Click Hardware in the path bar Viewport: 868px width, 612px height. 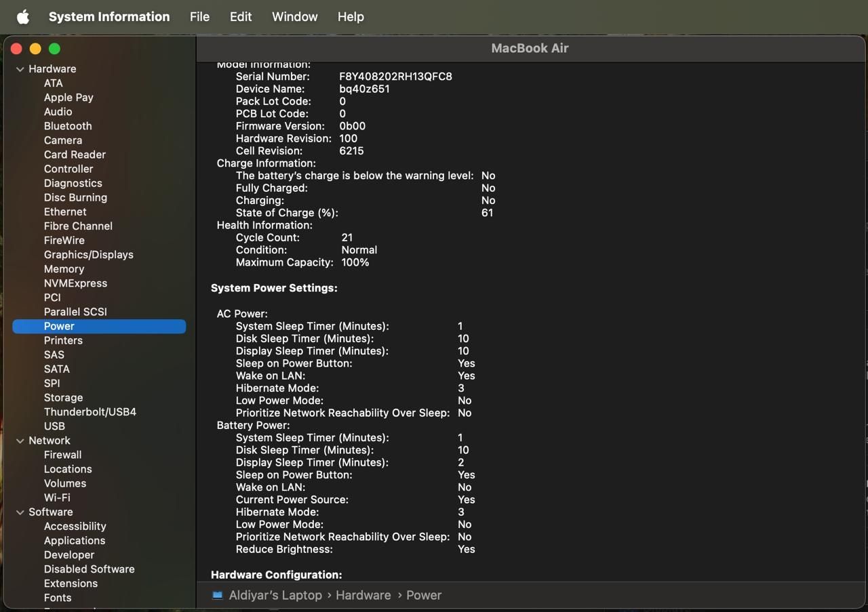pos(363,595)
